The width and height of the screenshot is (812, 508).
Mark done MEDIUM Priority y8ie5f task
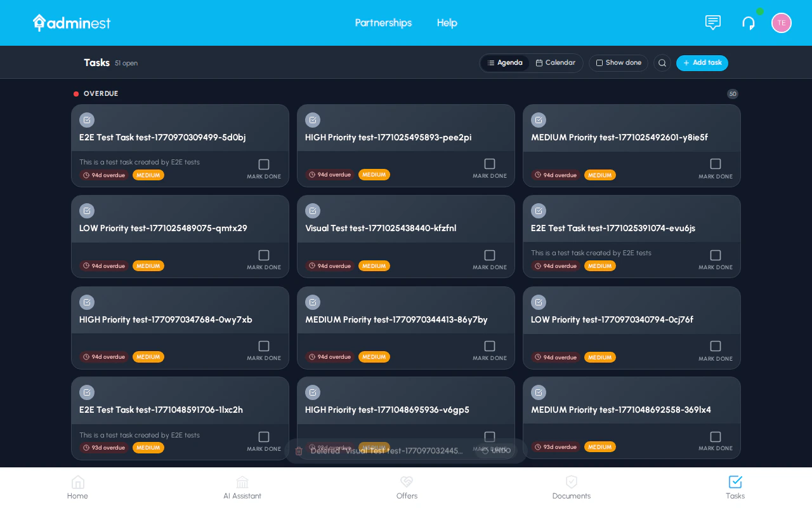tap(716, 164)
